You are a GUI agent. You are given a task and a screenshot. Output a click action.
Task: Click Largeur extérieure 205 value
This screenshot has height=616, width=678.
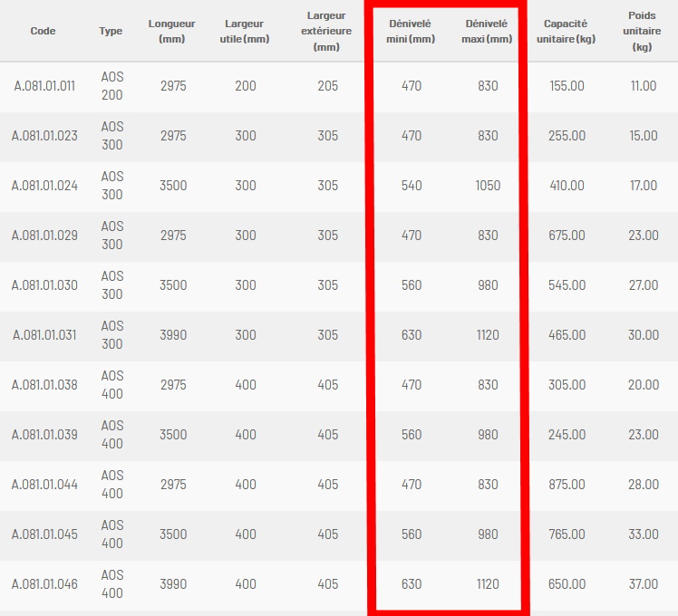[x=328, y=86]
